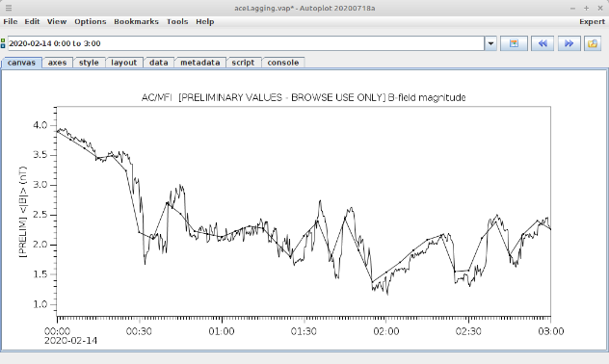Open the Options menu

(91, 21)
